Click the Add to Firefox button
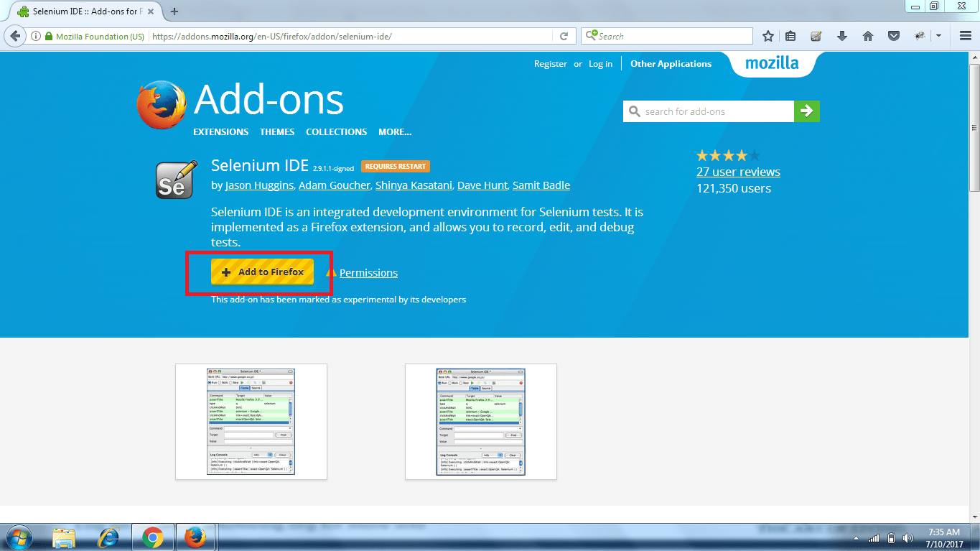Screen dimensions: 980x551 click(x=261, y=272)
